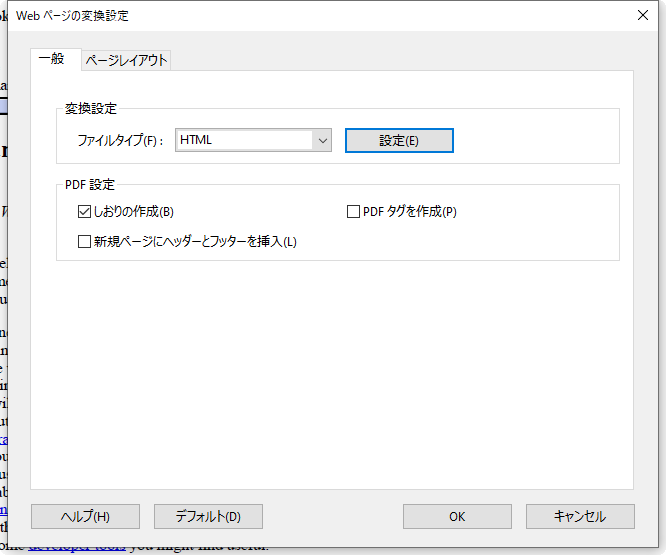The image size is (666, 555).
Task: Confirm settings with the OK button
Action: (x=457, y=517)
